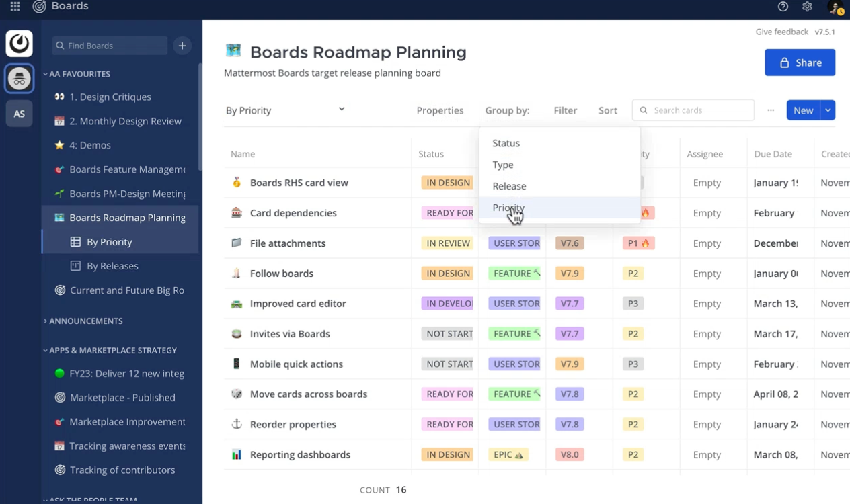This screenshot has height=504, width=850.
Task: Click the plus icon to add board
Action: point(182,46)
